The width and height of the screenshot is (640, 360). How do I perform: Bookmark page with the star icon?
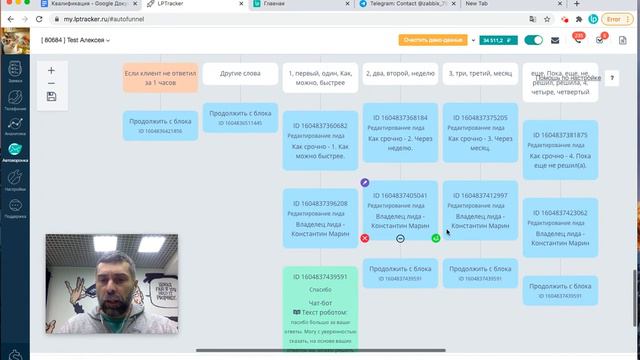click(x=547, y=19)
